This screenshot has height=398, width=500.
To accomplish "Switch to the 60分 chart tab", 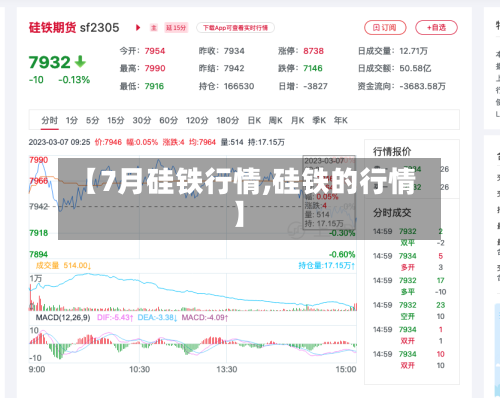I will (169, 120).
